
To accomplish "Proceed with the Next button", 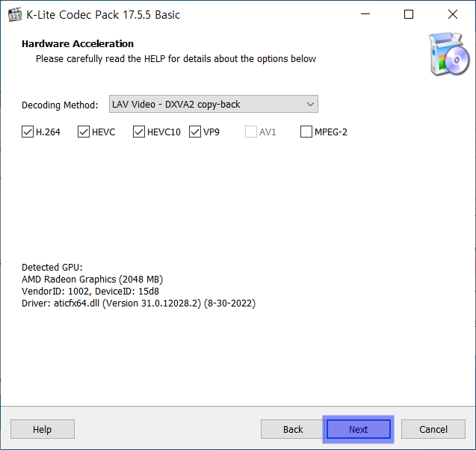I will (359, 429).
